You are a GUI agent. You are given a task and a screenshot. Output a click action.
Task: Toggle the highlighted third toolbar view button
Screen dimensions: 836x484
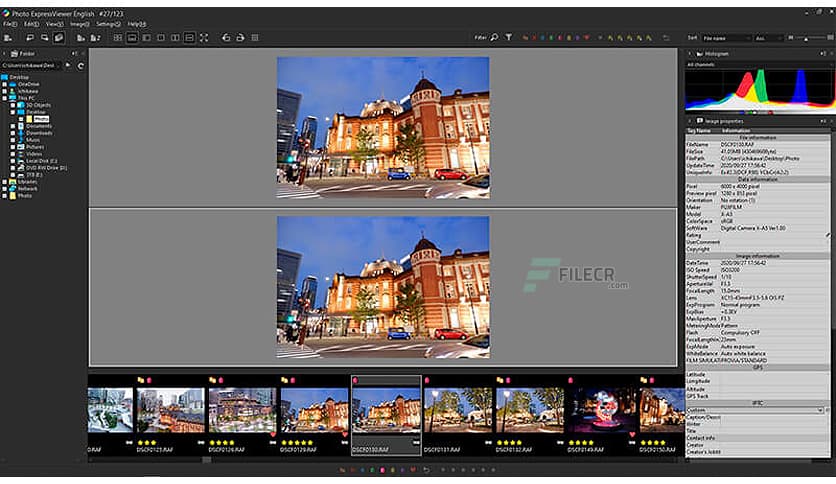tap(59, 38)
